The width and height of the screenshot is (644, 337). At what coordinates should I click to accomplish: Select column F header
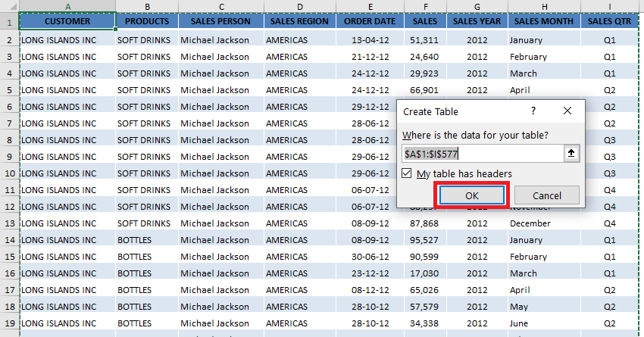click(425, 6)
